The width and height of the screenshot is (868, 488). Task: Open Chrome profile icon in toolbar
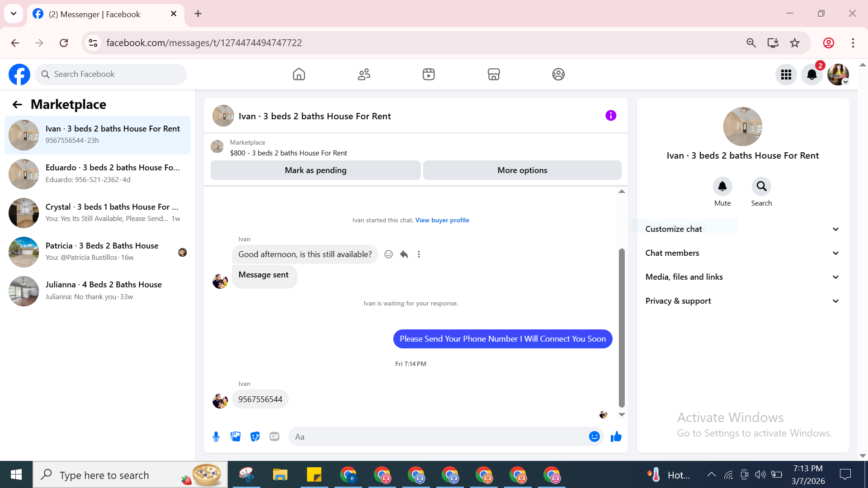(829, 43)
